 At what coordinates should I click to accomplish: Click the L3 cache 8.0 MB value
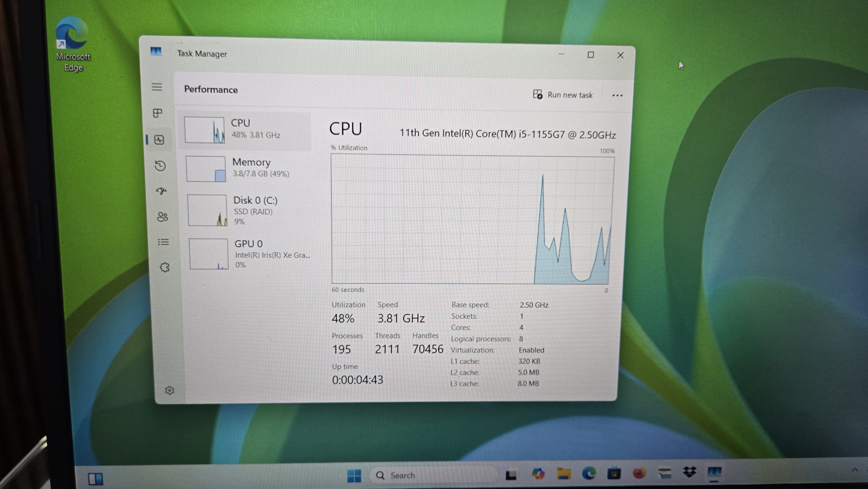[528, 383]
